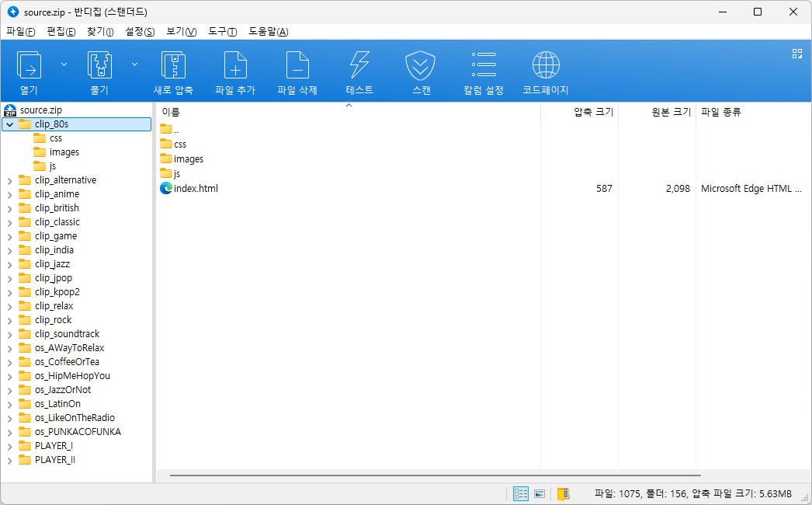Open the js folder in file list

pos(170,173)
